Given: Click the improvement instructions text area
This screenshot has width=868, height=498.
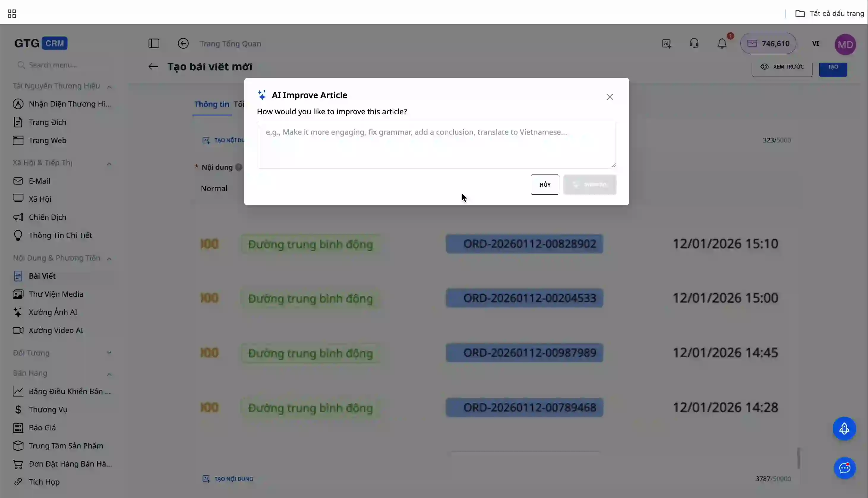Looking at the screenshot, I should click(x=436, y=145).
